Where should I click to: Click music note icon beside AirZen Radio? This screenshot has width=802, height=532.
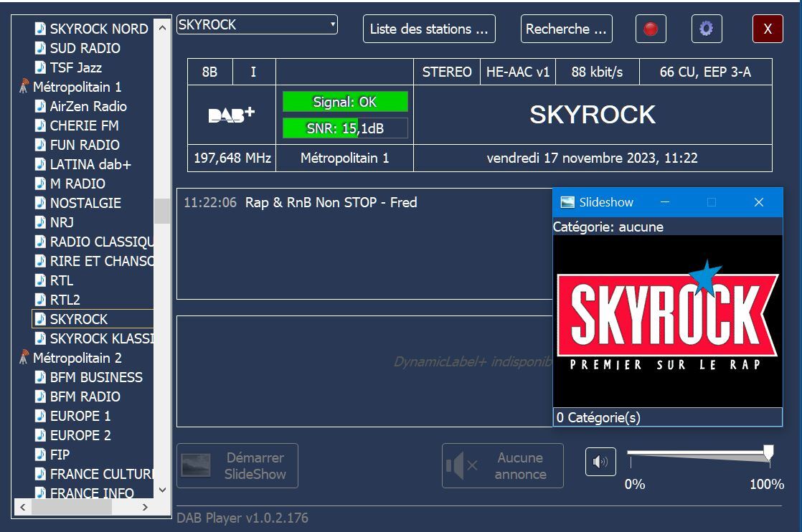click(x=40, y=106)
